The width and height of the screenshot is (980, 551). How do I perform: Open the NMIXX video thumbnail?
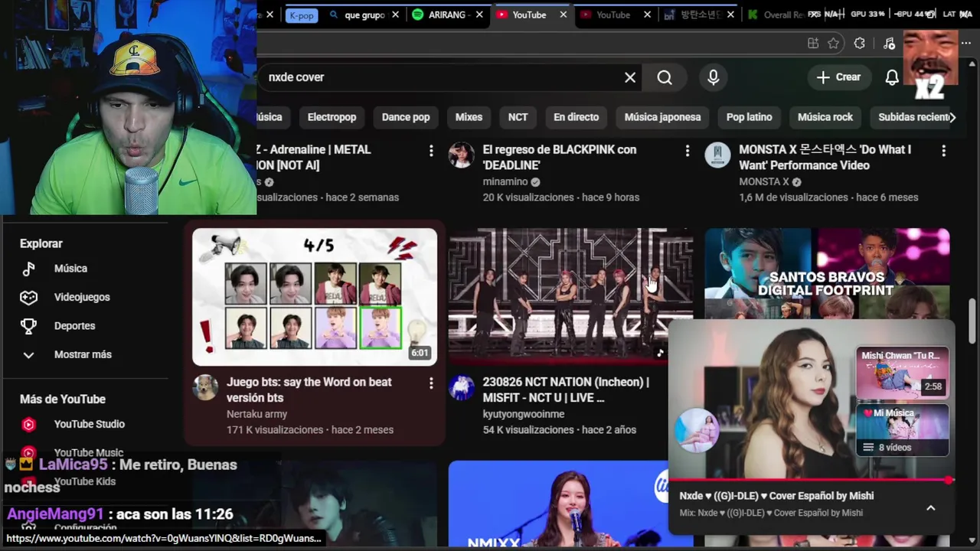coord(557,504)
